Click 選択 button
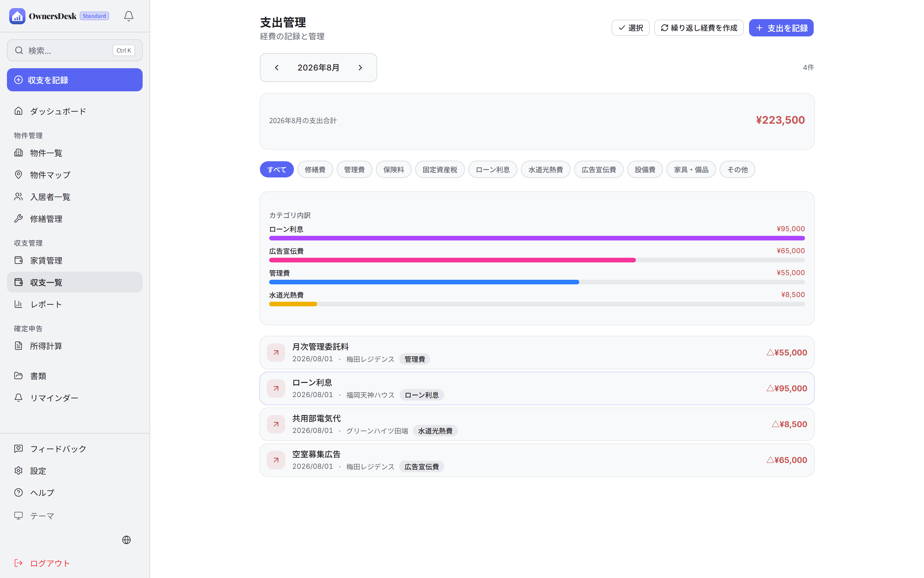Viewport: 924px width, 578px height. tap(630, 28)
